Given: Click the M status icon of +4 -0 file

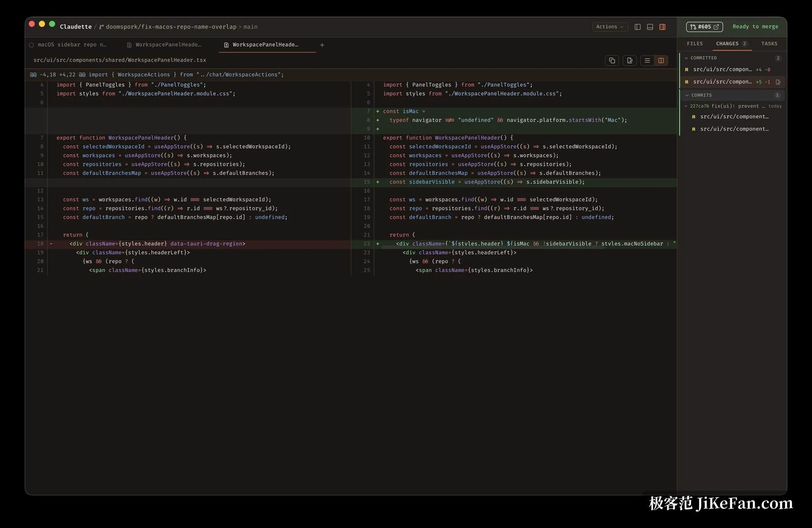Looking at the screenshot, I should point(686,70).
